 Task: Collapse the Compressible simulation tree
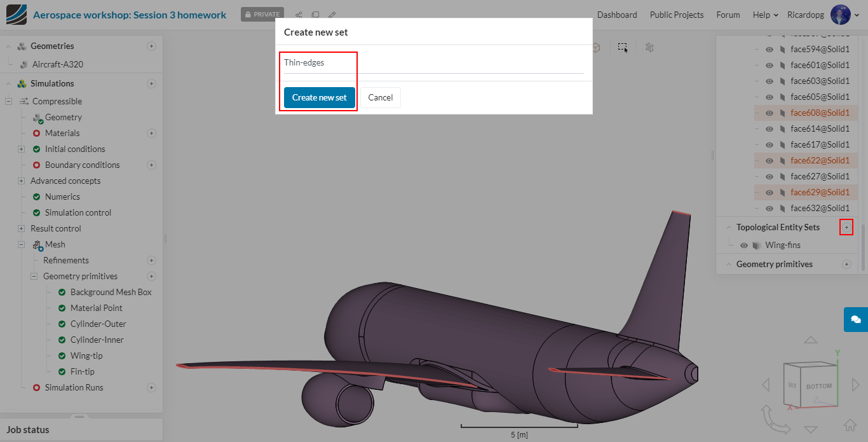(x=9, y=101)
